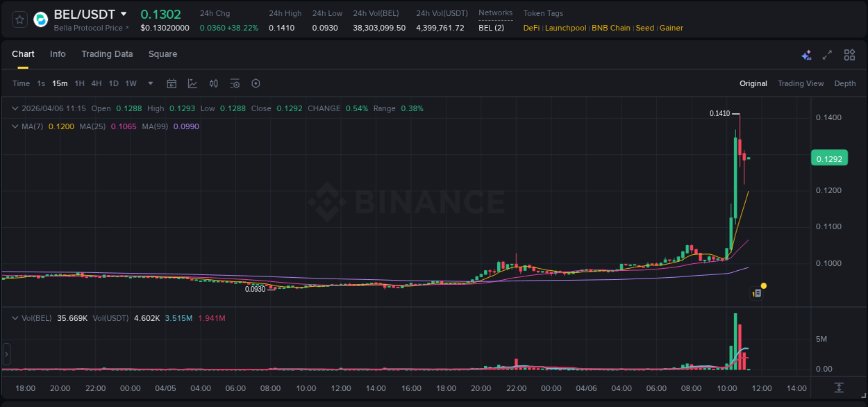Switch to the Chart tab
The width and height of the screenshot is (868, 407).
[23, 54]
